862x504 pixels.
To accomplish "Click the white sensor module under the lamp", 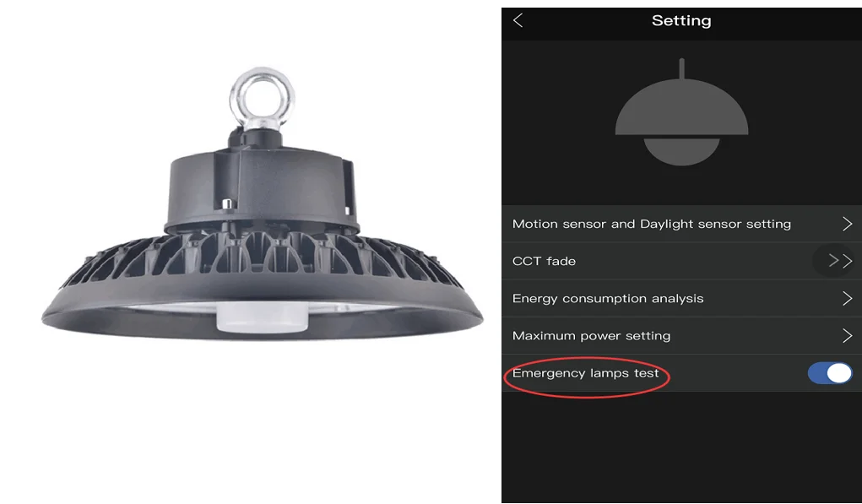I will 263,317.
